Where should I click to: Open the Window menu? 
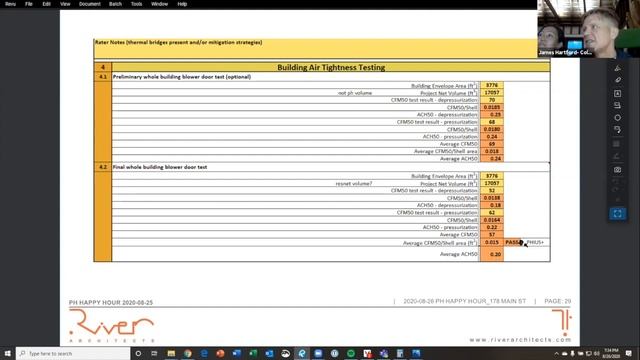coord(160,4)
